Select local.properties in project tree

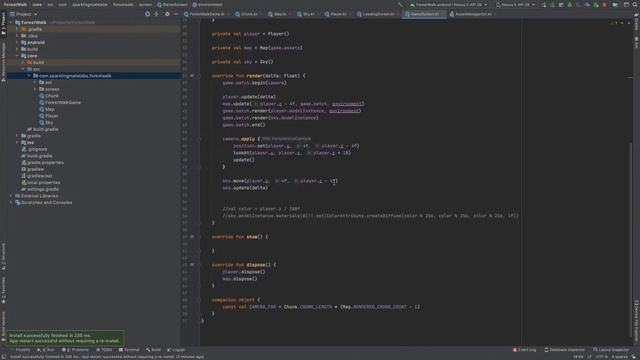pos(41,182)
